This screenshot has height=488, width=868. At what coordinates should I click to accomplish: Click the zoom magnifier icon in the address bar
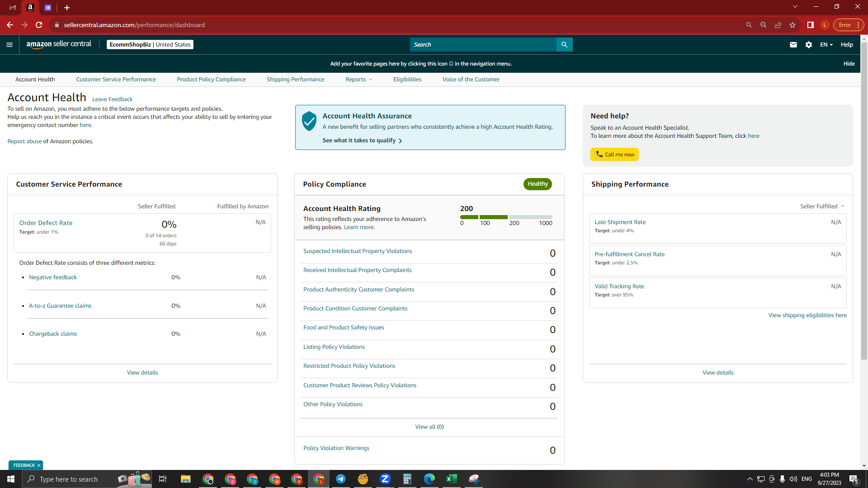tap(764, 25)
